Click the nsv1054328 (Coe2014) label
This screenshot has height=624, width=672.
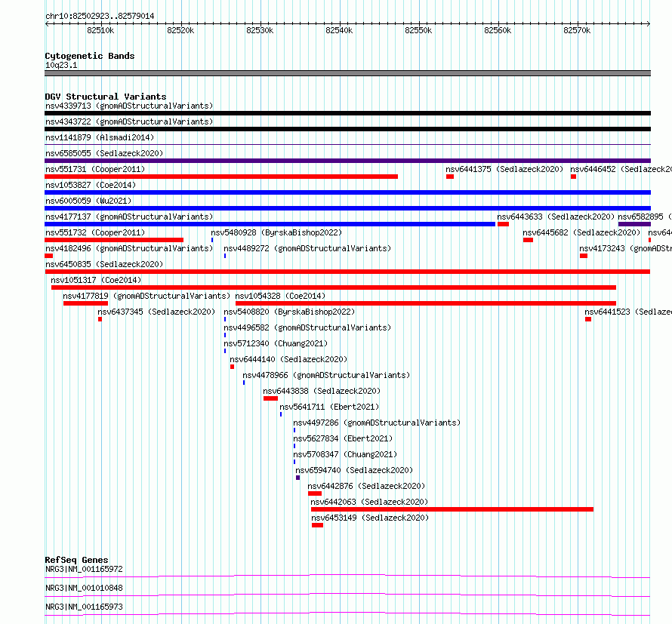(x=280, y=296)
